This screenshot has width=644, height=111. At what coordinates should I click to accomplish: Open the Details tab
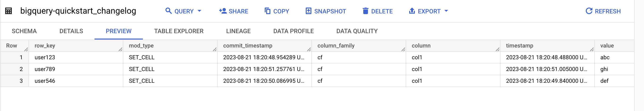tap(71, 31)
